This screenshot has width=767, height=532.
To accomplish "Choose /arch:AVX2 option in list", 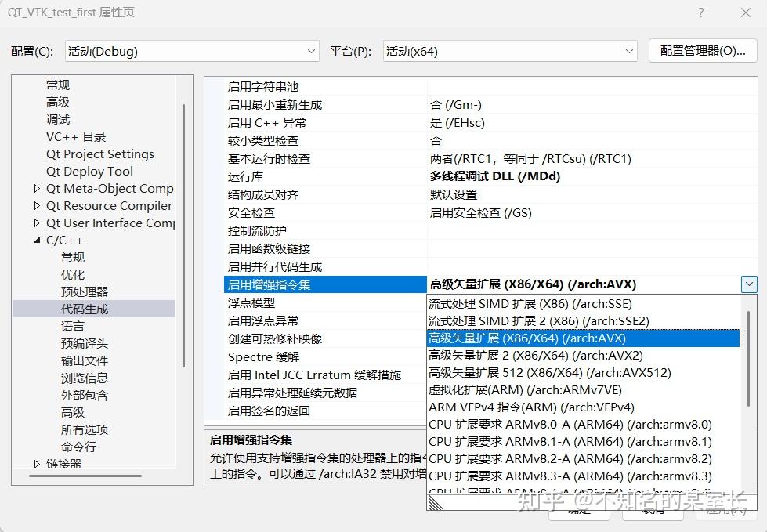I will (584, 356).
